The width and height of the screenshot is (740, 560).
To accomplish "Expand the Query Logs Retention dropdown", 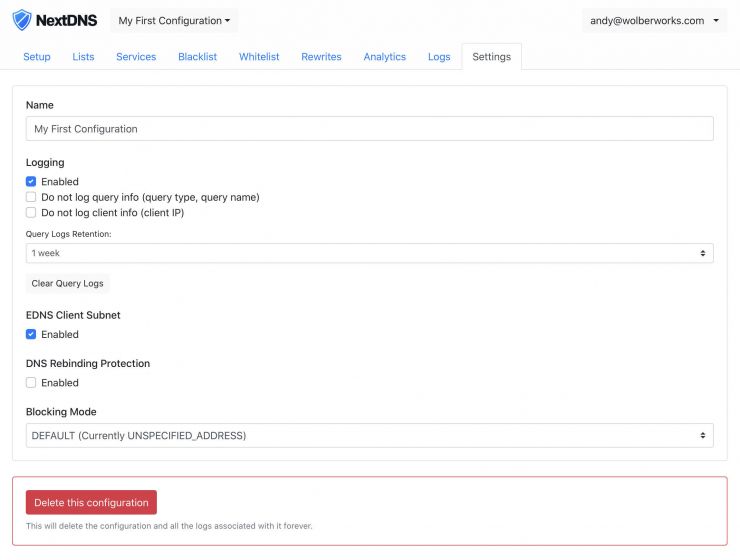I will coord(369,254).
